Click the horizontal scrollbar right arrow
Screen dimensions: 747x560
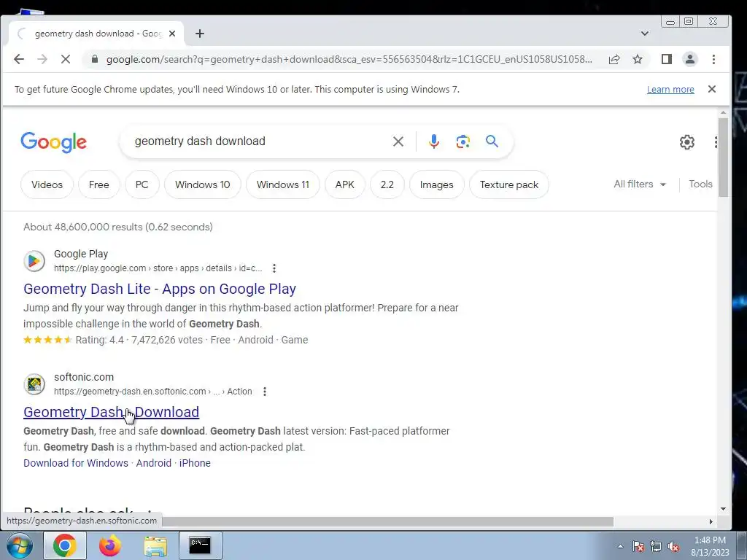click(711, 522)
